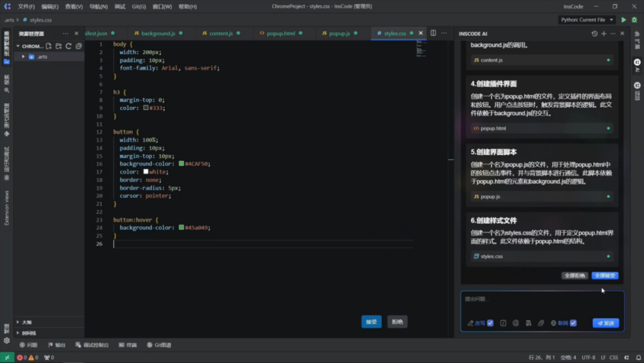Disable the 联网 checkbox near the send button

click(572, 322)
